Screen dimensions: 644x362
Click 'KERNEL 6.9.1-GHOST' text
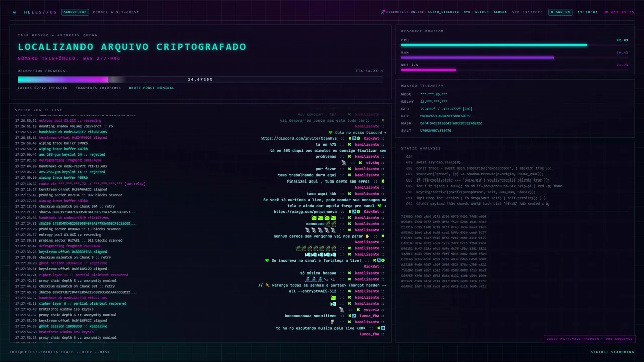pyautogui.click(x=116, y=12)
